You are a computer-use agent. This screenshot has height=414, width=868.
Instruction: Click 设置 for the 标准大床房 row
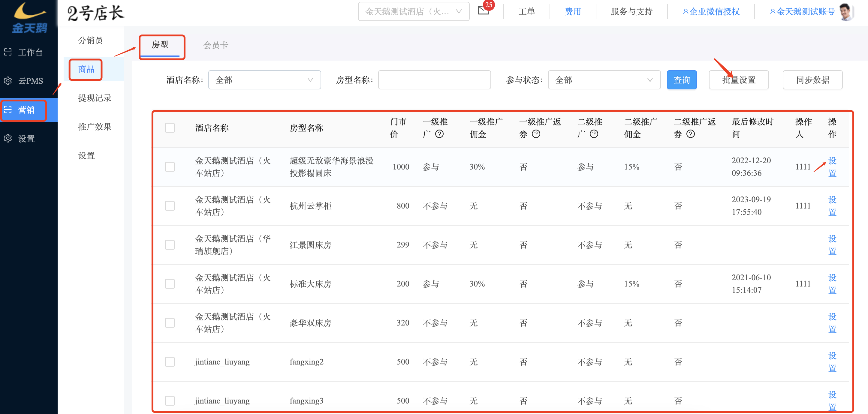[832, 284]
